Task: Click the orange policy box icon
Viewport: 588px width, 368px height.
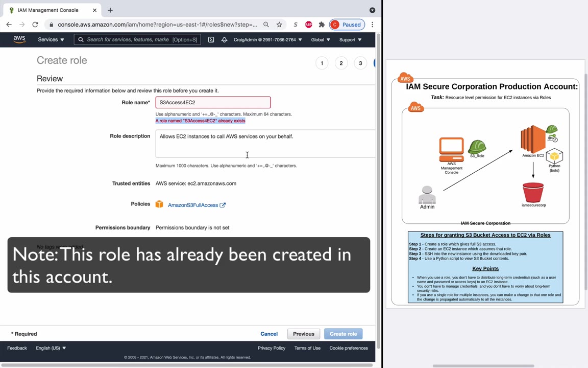Action: [x=159, y=204]
